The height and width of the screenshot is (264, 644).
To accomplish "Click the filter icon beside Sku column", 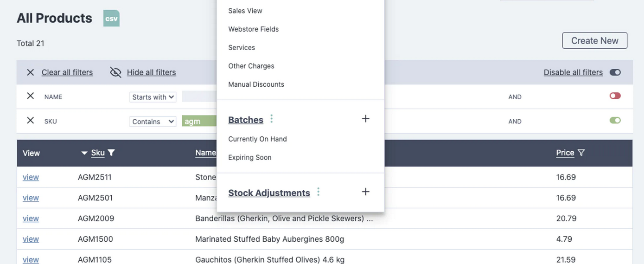I will point(111,153).
